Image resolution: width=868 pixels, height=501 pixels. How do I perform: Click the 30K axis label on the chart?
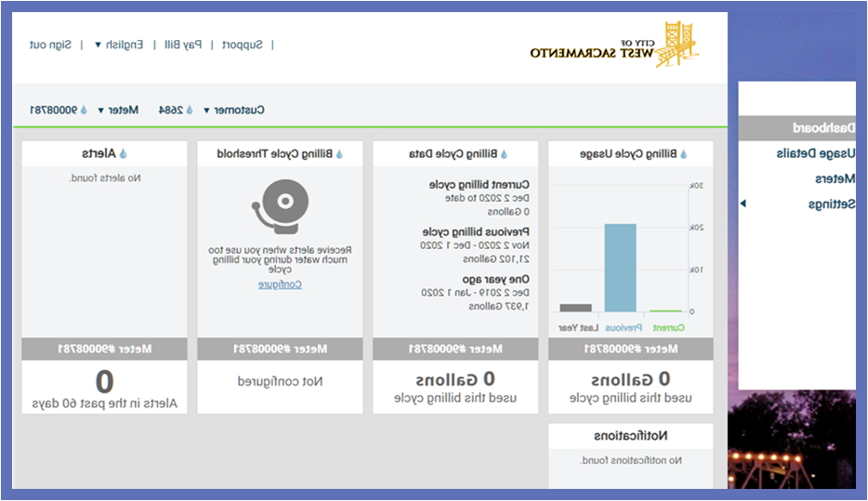point(696,186)
